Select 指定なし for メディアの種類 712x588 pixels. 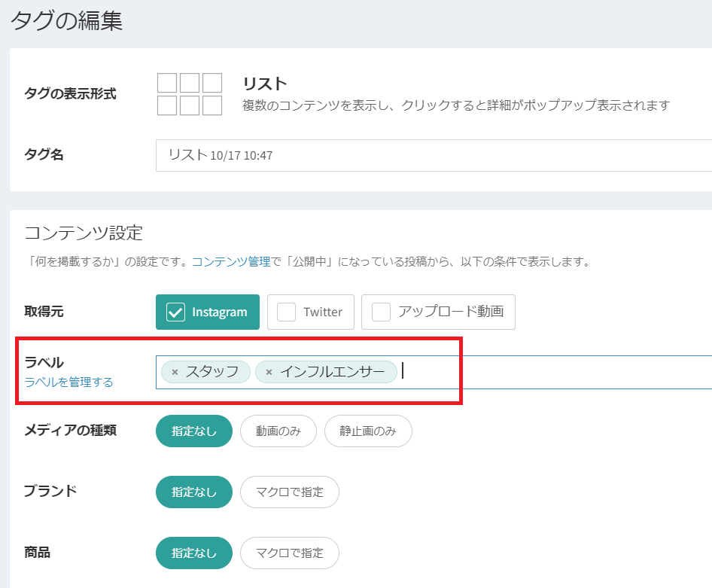click(x=194, y=431)
